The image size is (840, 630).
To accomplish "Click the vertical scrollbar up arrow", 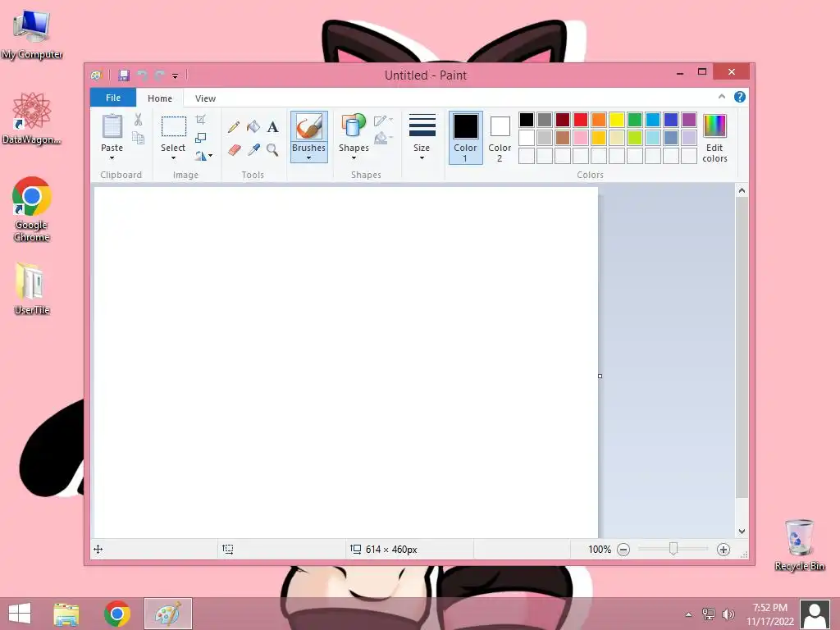I will pos(742,190).
